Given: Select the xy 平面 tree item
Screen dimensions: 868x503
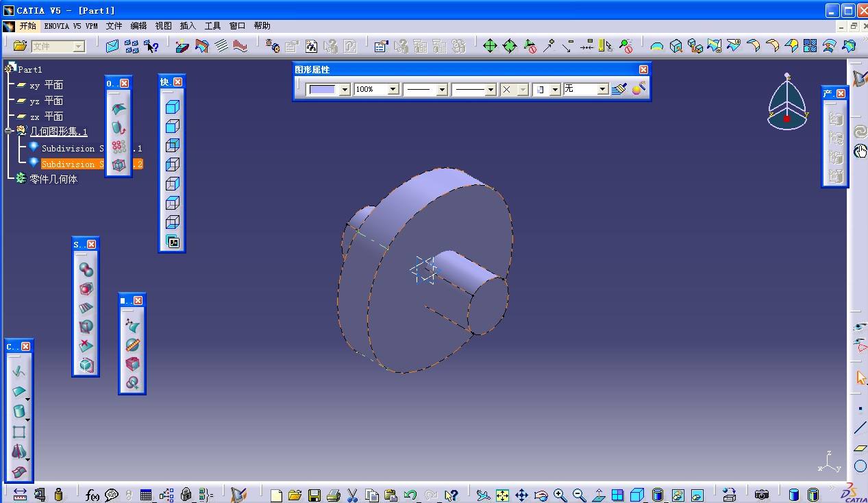Looking at the screenshot, I should [x=46, y=85].
